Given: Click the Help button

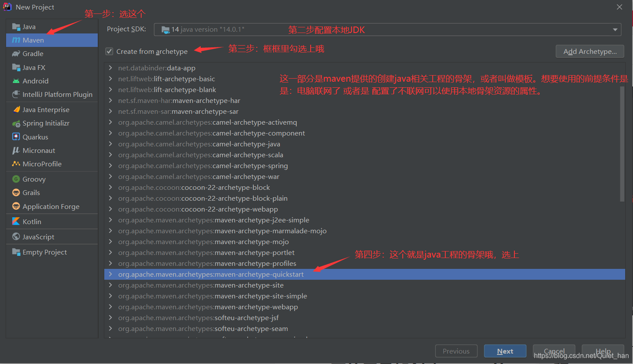Looking at the screenshot, I should (x=603, y=351).
